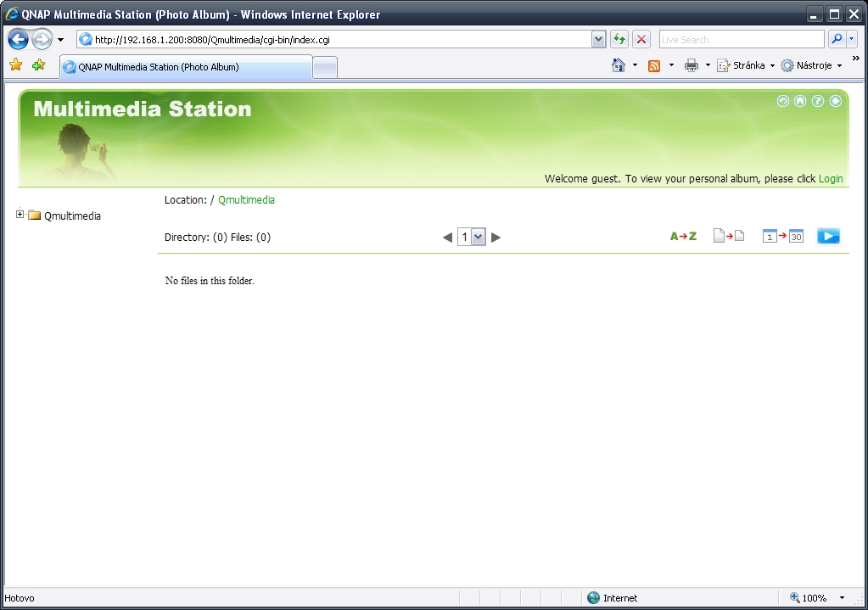The width and height of the screenshot is (868, 610).
Task: Click the browser Forward arrow button
Action: pos(42,40)
